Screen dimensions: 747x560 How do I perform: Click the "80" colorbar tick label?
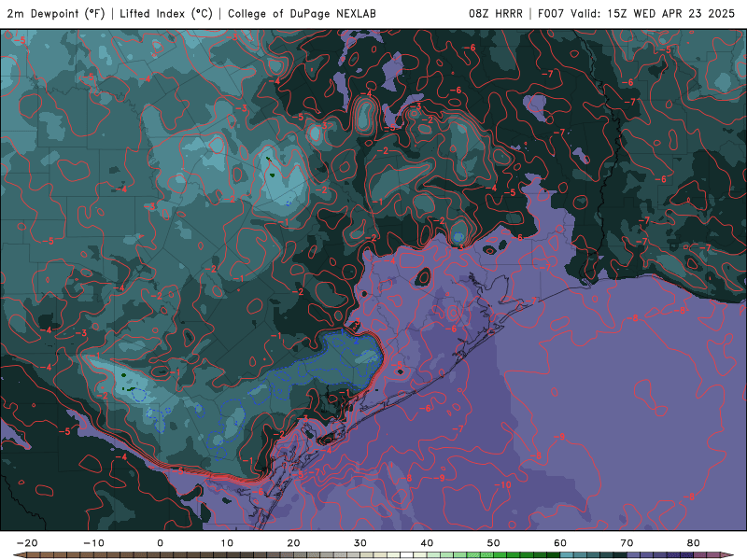(694, 543)
